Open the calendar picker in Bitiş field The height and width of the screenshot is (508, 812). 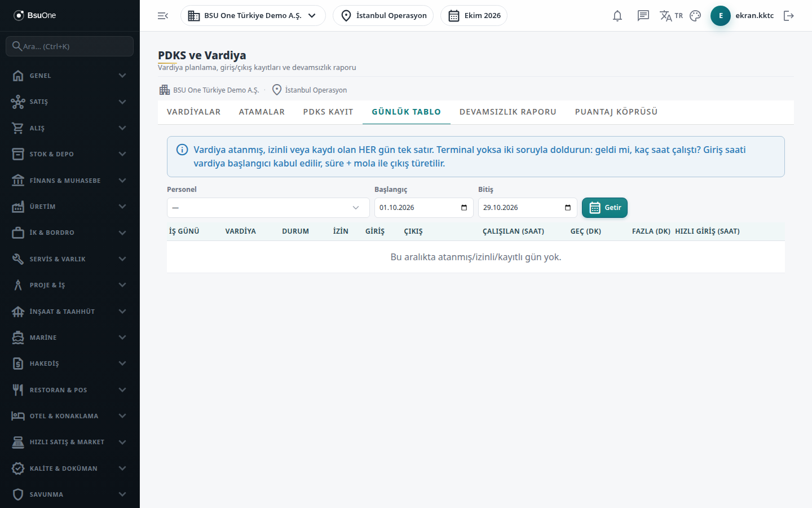(568, 208)
